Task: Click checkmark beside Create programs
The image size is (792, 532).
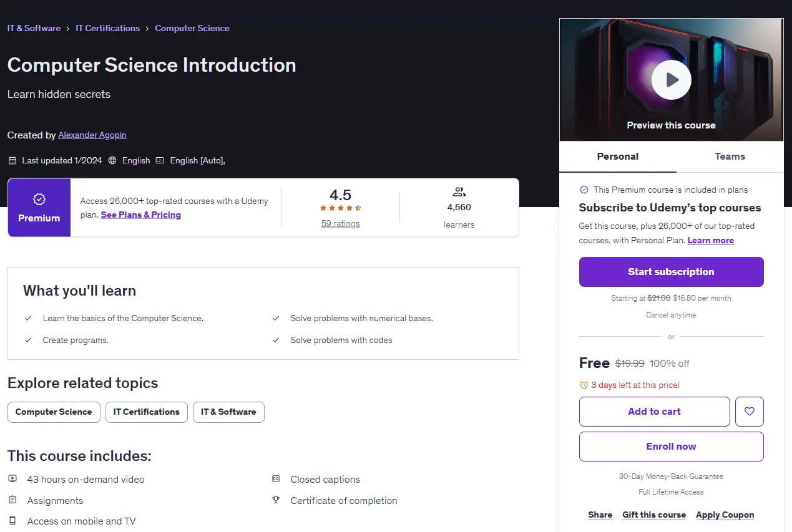Action: click(x=28, y=340)
